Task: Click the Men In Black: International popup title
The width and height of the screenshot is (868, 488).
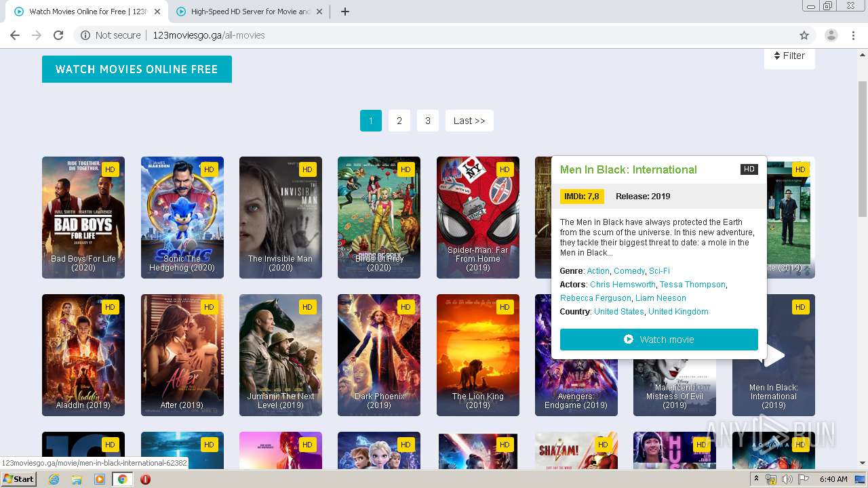Action: tap(629, 170)
